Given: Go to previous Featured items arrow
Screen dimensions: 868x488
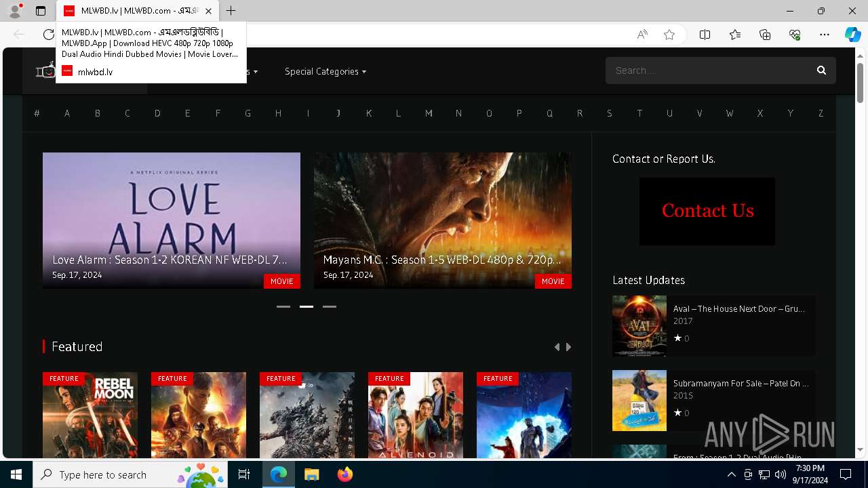Looking at the screenshot, I should coord(557,347).
